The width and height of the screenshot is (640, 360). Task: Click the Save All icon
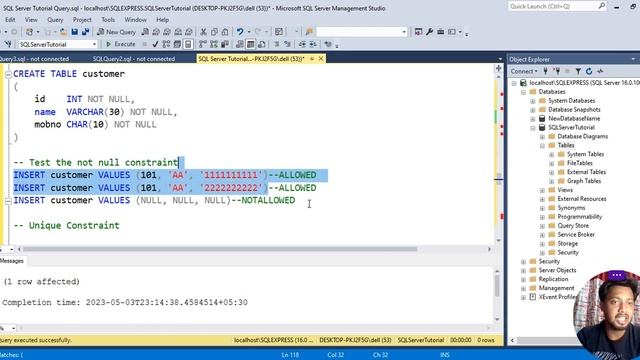click(85, 32)
